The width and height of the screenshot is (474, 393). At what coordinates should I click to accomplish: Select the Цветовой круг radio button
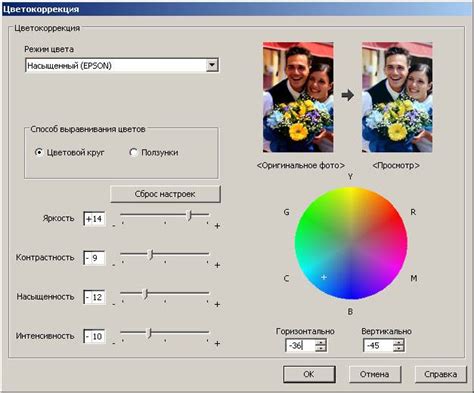click(x=39, y=152)
